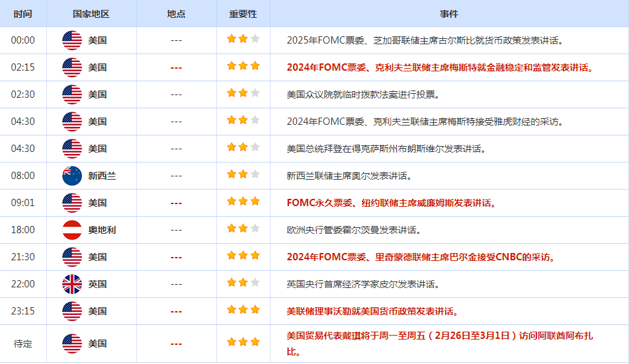Click the 18:00 time cell
Screen dimensions: 629x364
click(23, 230)
